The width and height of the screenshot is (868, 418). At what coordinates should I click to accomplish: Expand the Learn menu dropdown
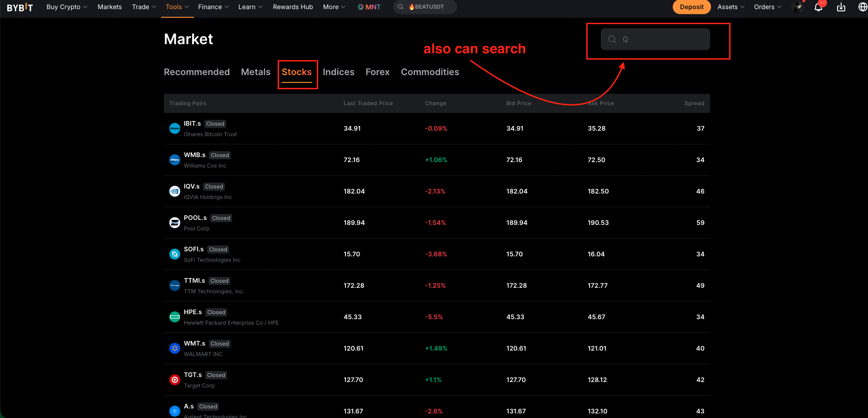click(250, 7)
